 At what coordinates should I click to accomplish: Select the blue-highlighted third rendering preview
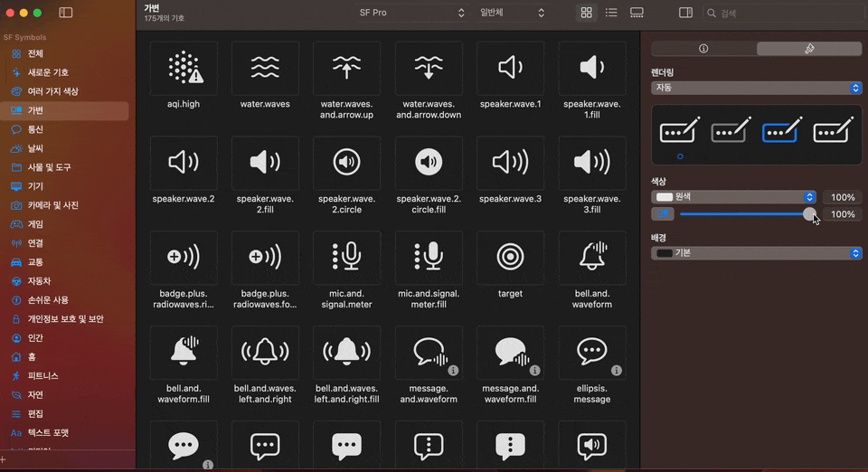coord(781,130)
